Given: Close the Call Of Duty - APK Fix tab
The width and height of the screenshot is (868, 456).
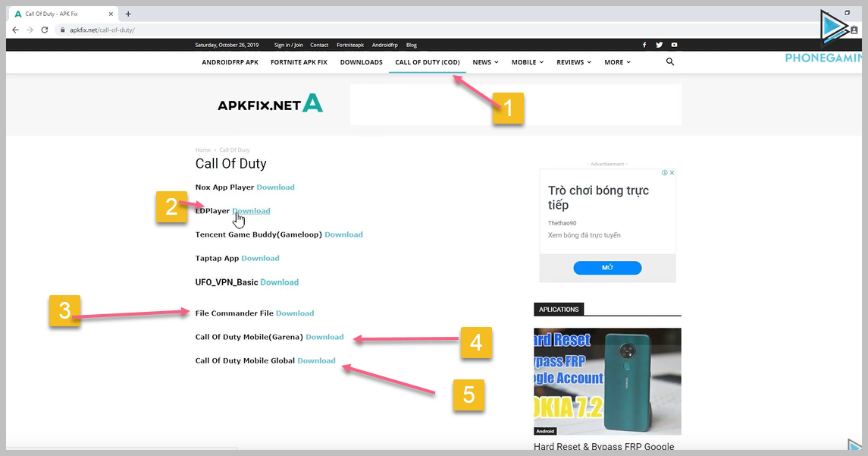Looking at the screenshot, I should pyautogui.click(x=111, y=14).
